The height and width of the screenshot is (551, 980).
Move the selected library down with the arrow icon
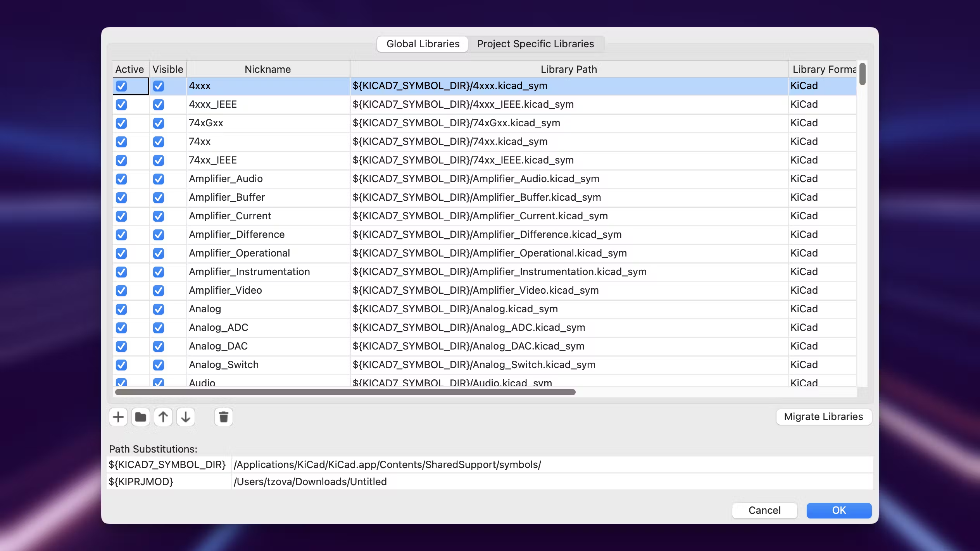coord(185,417)
